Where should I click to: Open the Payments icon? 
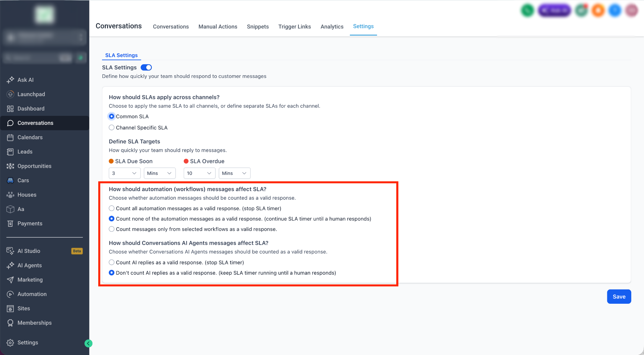click(10, 223)
